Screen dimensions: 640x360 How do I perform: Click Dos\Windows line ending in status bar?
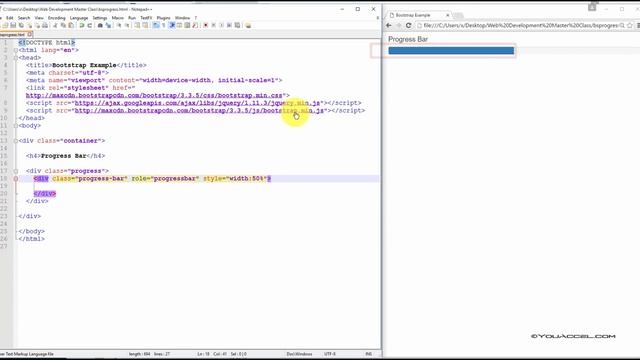pyautogui.click(x=299, y=354)
